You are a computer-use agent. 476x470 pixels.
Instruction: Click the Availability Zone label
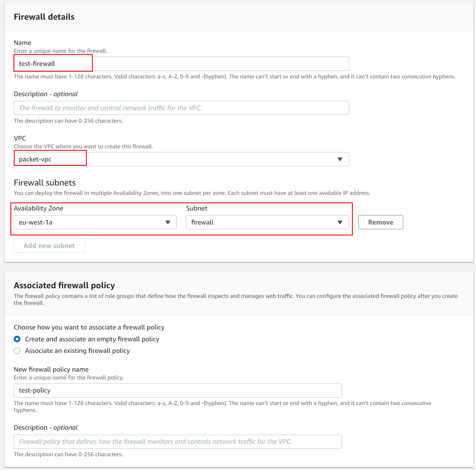pyautogui.click(x=38, y=208)
